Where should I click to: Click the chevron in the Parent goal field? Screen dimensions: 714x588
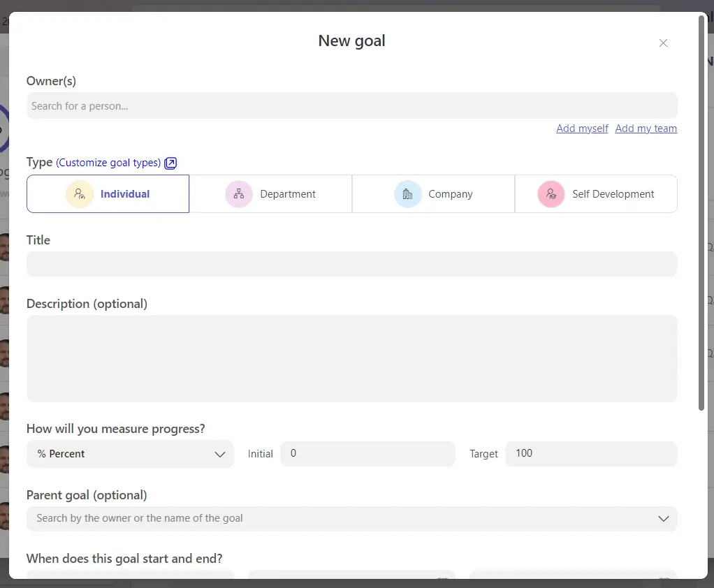point(664,518)
